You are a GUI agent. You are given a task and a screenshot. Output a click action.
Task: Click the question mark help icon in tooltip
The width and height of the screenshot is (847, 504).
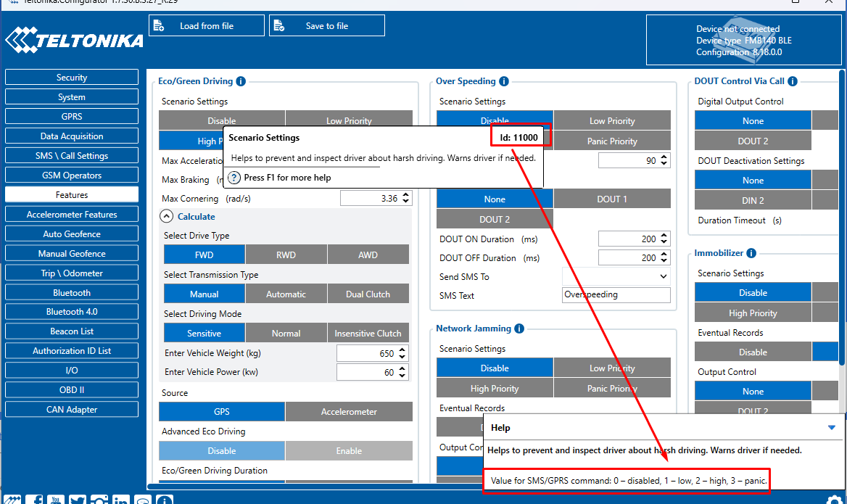pyautogui.click(x=234, y=178)
